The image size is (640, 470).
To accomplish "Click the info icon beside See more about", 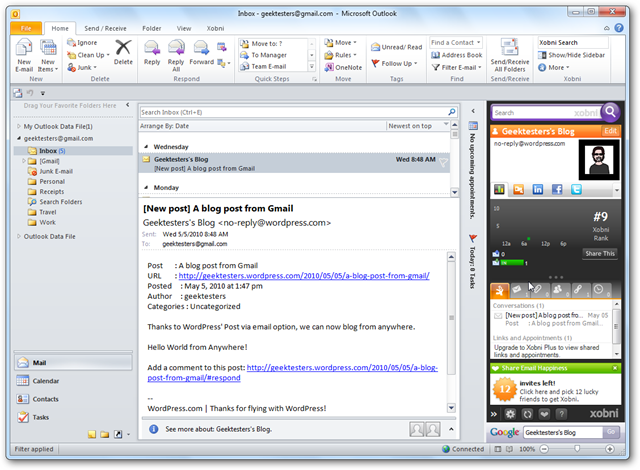I will pyautogui.click(x=153, y=429).
